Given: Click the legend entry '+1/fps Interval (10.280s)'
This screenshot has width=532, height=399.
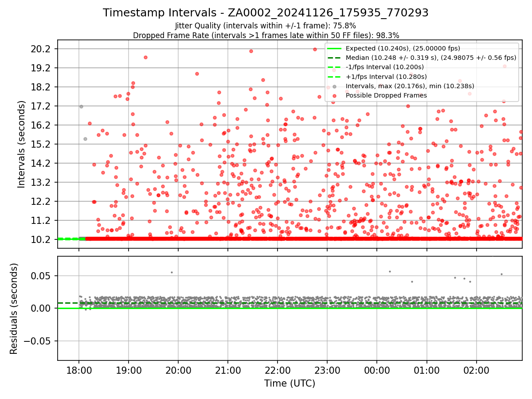Looking at the screenshot, I should click(385, 76).
